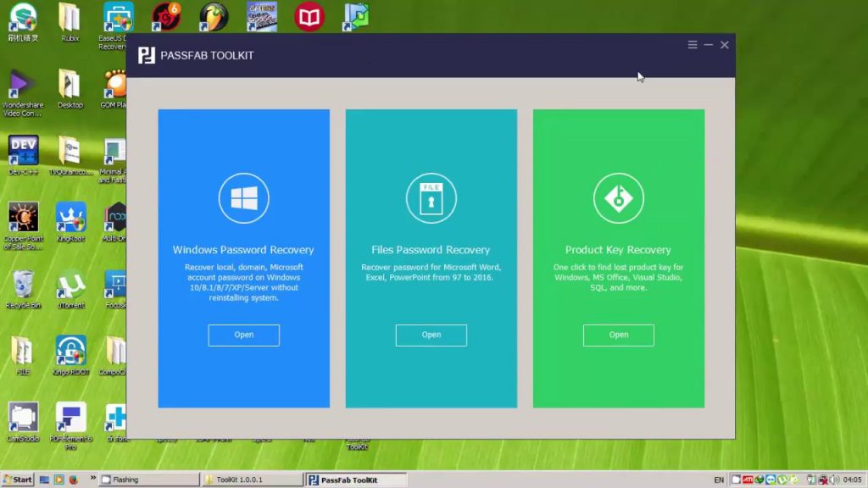Viewport: 868px width, 488px height.
Task: Select the Dev-C++ desktop shortcut
Action: click(23, 156)
